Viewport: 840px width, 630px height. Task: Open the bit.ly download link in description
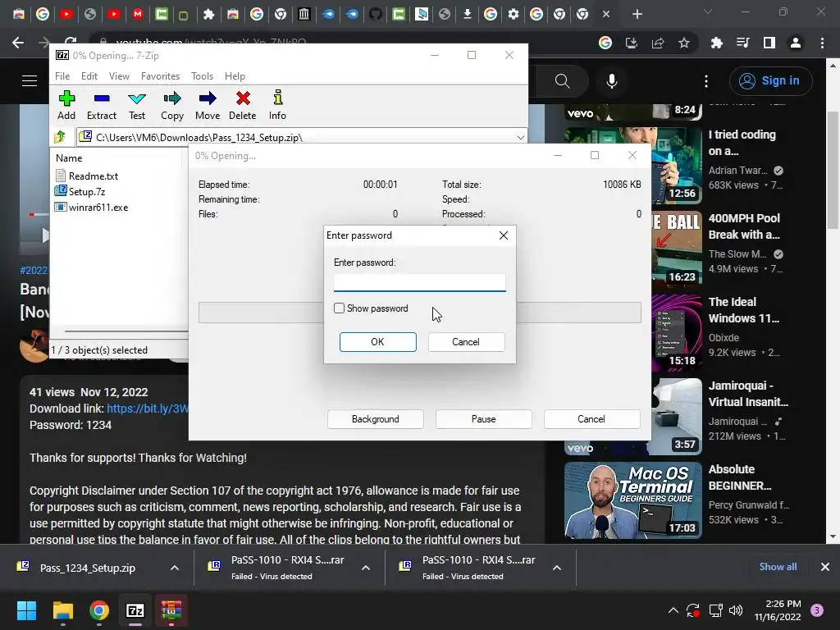click(x=148, y=409)
